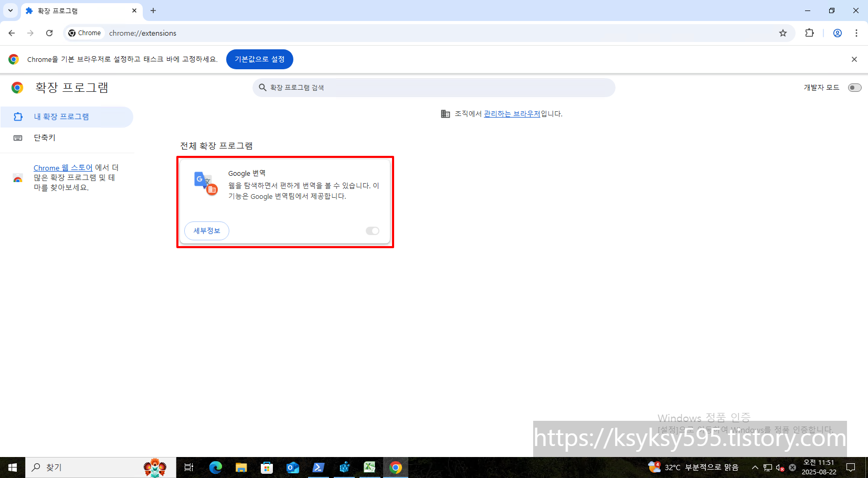Click the Chrome icon in the taskbar

tap(396, 468)
